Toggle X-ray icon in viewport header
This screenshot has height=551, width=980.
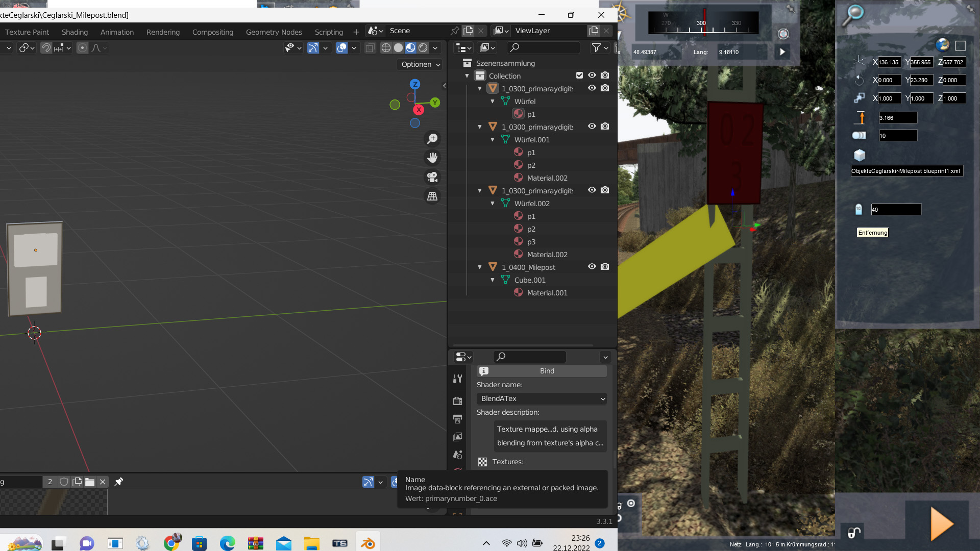coord(370,48)
